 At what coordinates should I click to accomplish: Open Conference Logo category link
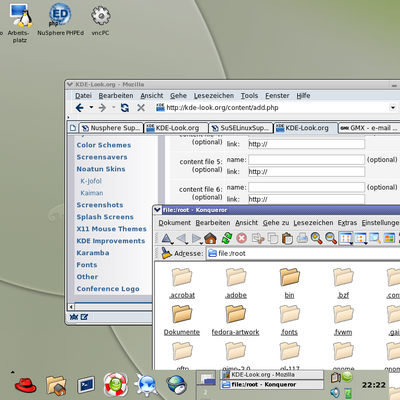click(108, 289)
